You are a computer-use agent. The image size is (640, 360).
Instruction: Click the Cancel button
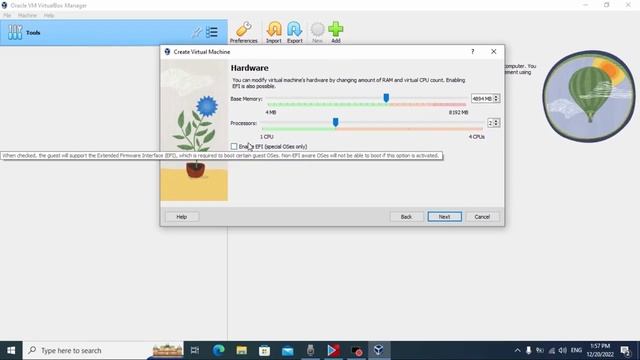click(482, 217)
